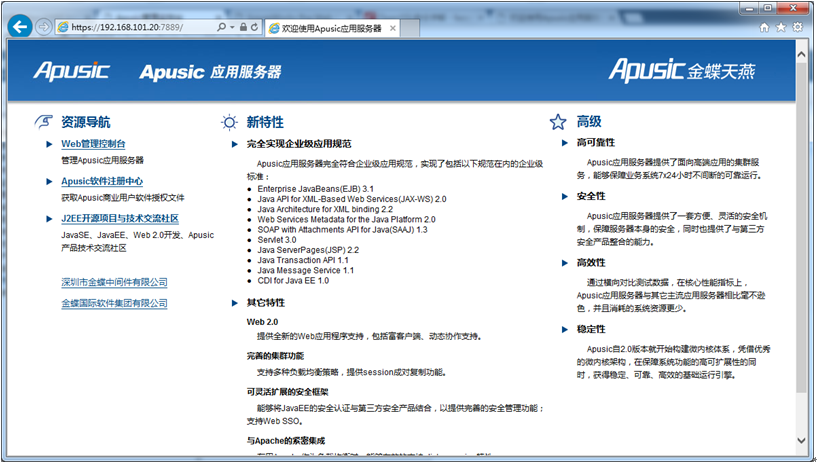Click SOAP with Attachments API item
The height and width of the screenshot is (464, 817).
pyautogui.click(x=342, y=230)
